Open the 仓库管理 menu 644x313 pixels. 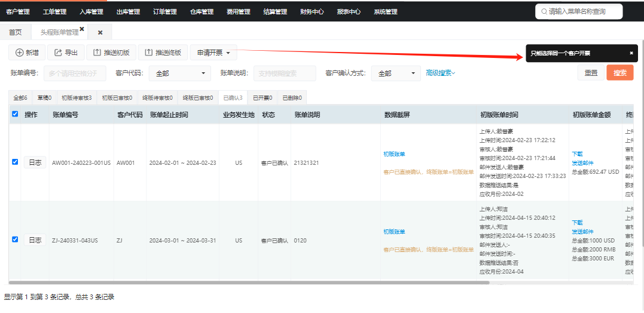(202, 12)
